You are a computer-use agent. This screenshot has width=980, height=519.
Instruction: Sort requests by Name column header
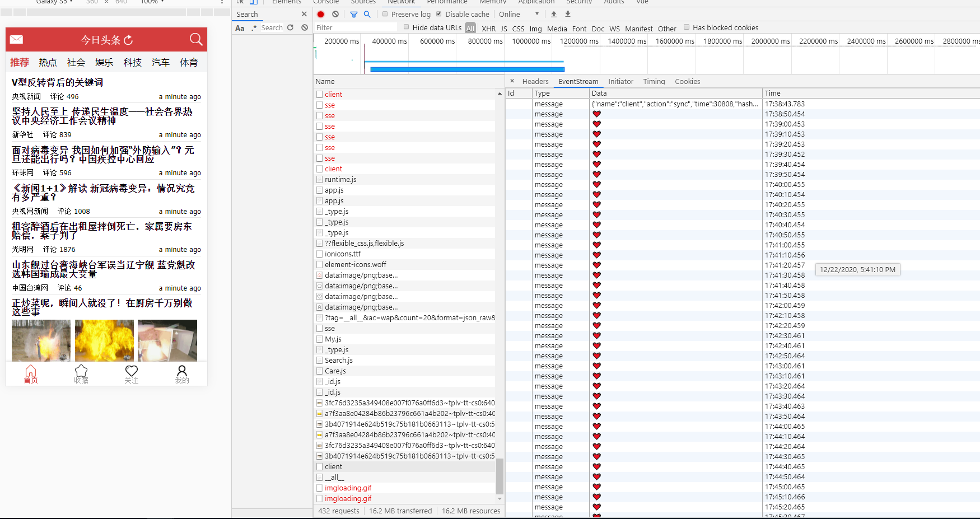click(x=409, y=81)
